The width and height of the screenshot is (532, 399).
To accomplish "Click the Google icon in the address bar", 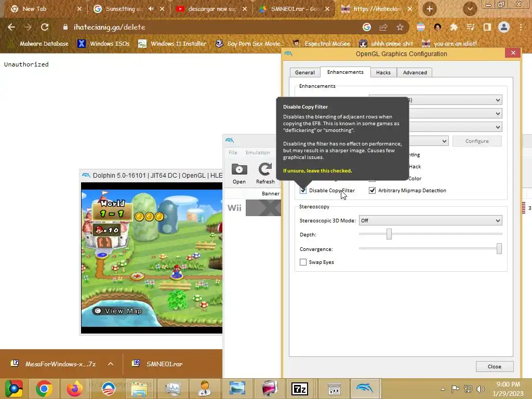I will pos(367,27).
